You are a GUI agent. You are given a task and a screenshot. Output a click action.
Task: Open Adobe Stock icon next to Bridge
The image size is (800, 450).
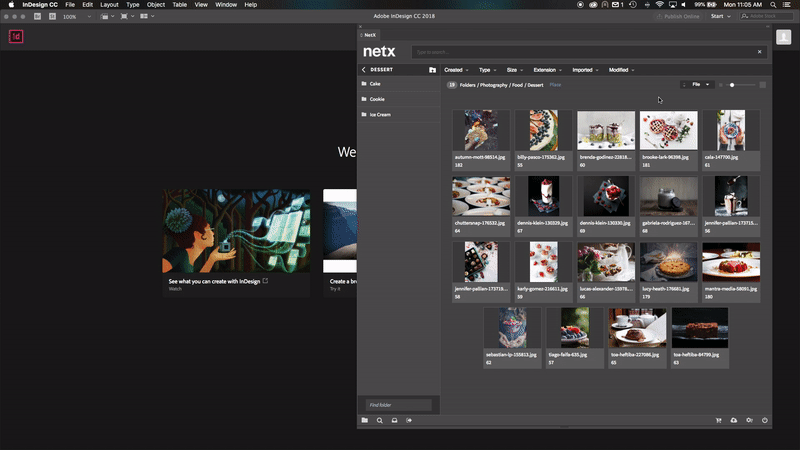click(x=52, y=16)
